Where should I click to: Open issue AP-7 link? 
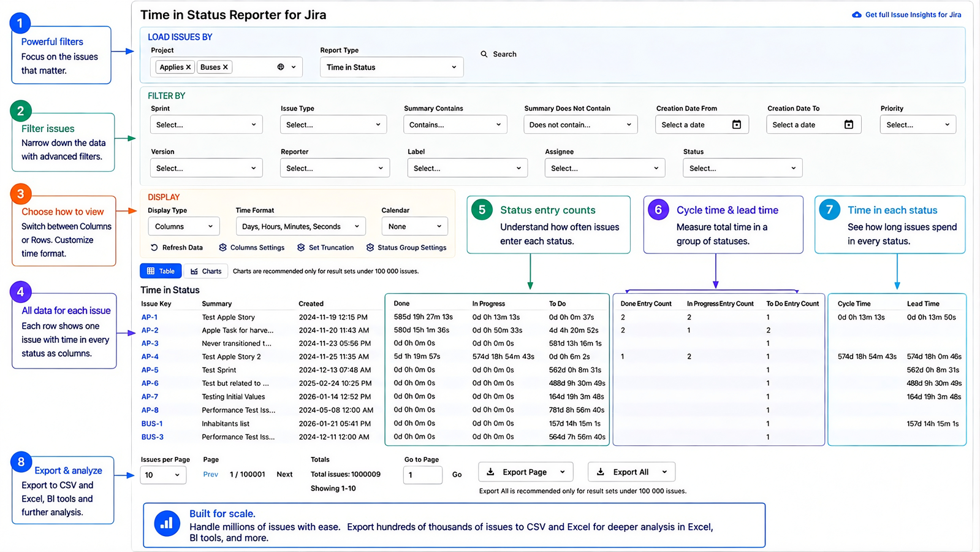(x=150, y=397)
